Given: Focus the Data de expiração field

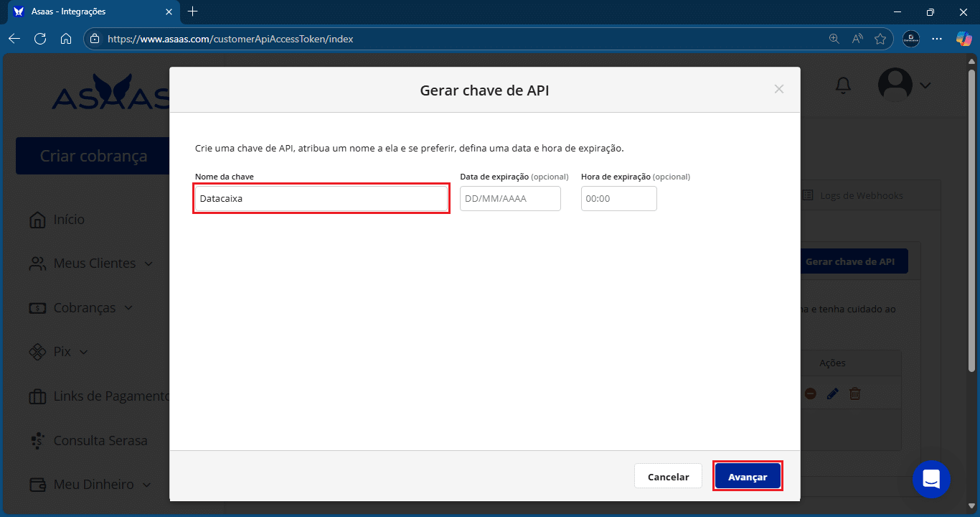Looking at the screenshot, I should click(510, 198).
